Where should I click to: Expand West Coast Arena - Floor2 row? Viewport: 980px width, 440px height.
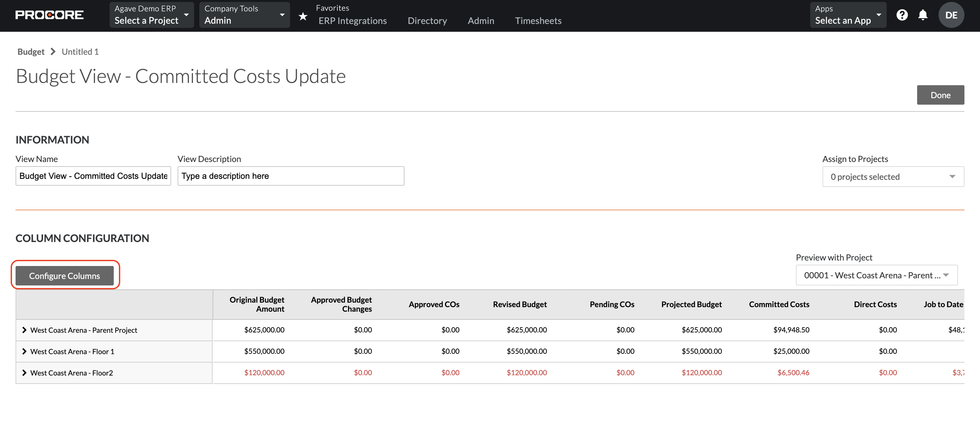pos(24,372)
